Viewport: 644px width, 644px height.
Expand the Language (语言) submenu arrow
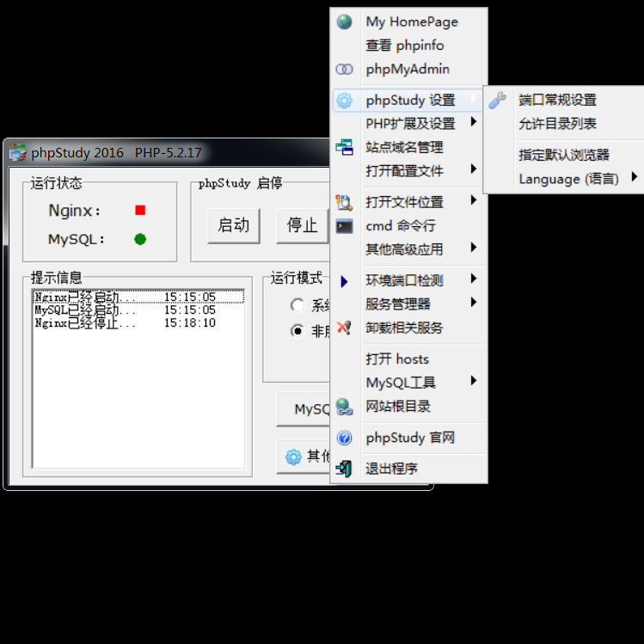(635, 176)
